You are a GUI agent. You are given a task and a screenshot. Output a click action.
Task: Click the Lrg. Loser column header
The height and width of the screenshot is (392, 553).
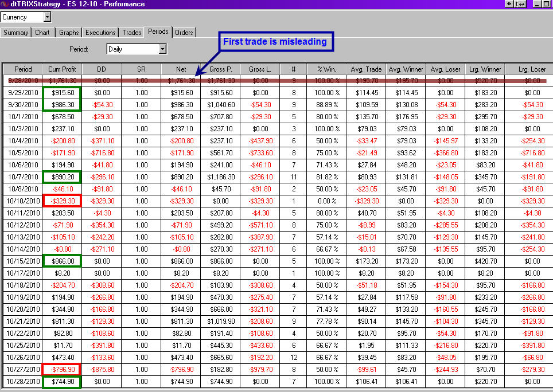[529, 69]
